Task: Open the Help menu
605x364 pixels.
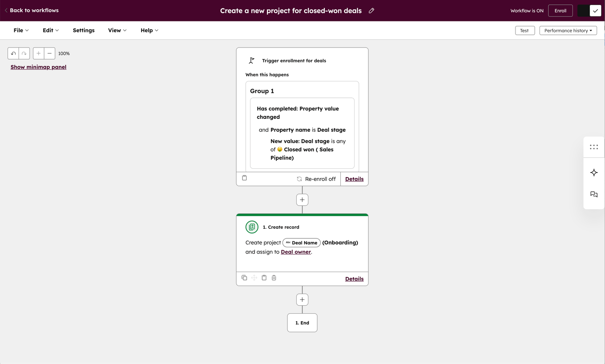Action: (150, 30)
